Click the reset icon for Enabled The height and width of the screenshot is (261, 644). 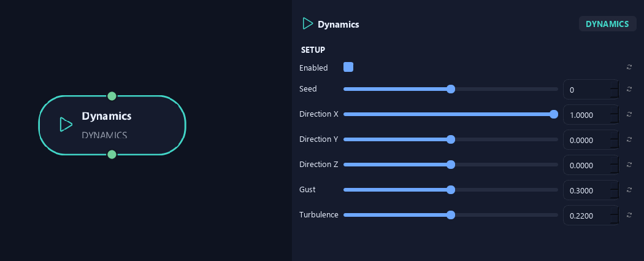(x=629, y=67)
